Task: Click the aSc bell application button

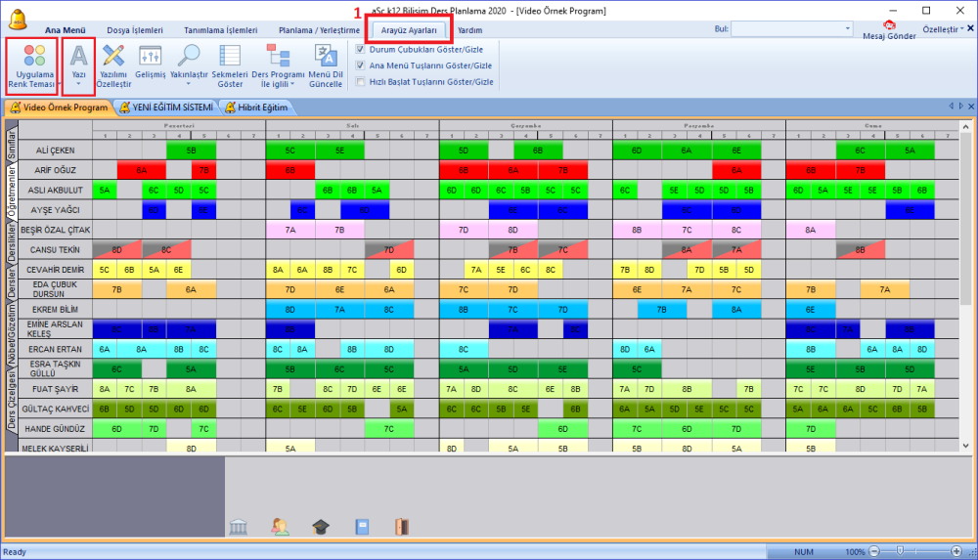Action: click(18, 20)
